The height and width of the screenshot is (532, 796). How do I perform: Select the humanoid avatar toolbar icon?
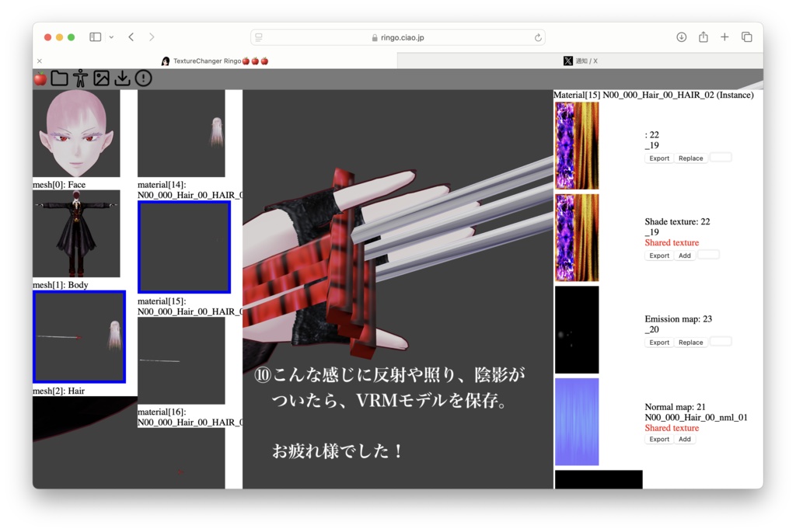click(80, 78)
